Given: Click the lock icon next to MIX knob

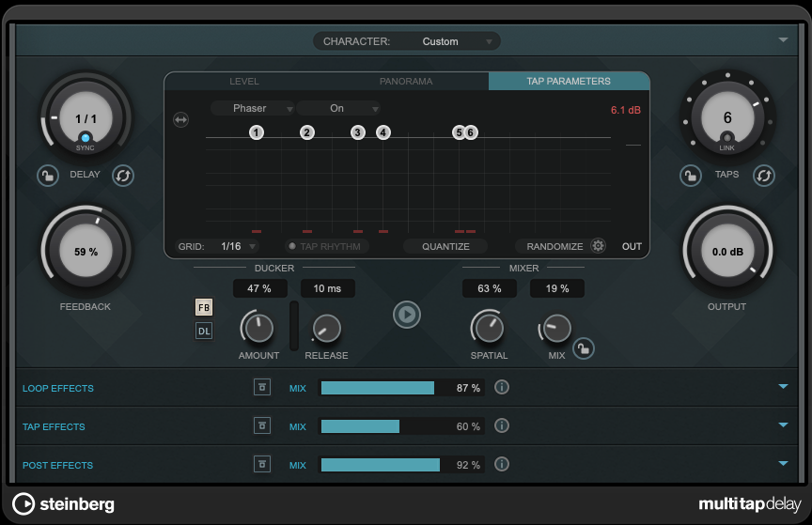Looking at the screenshot, I should tap(584, 348).
